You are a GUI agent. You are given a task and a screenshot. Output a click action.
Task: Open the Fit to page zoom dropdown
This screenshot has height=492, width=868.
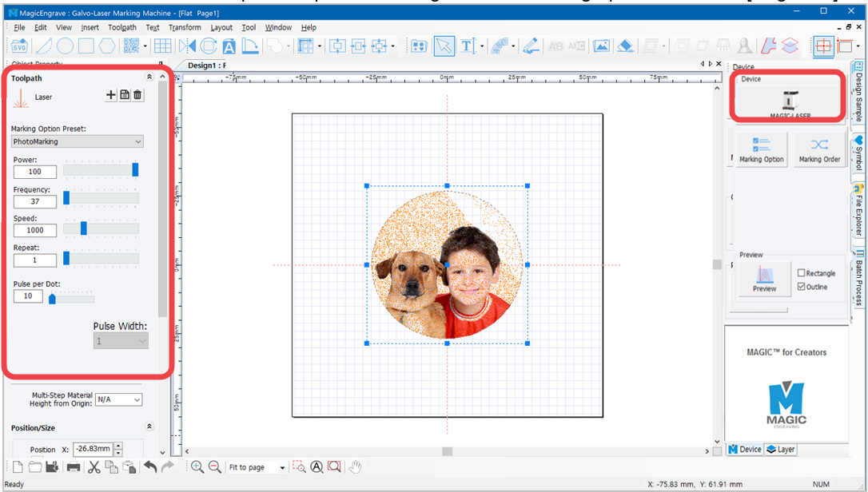[x=257, y=468]
